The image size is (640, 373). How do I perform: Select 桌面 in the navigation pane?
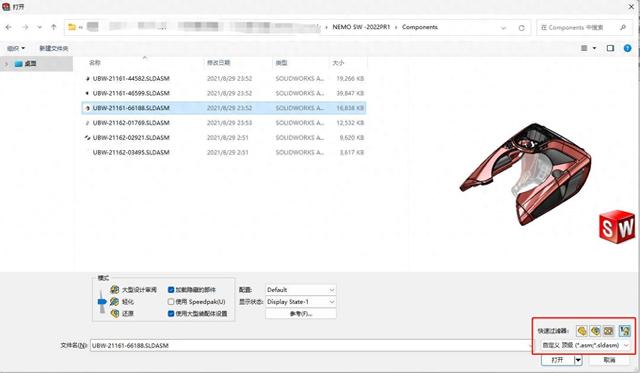(x=30, y=64)
